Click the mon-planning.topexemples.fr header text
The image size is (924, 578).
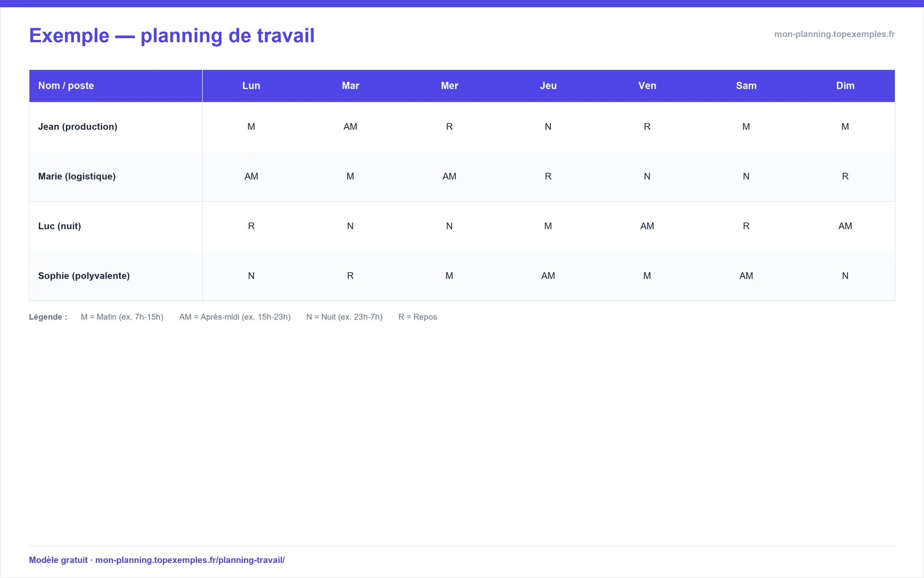click(834, 34)
